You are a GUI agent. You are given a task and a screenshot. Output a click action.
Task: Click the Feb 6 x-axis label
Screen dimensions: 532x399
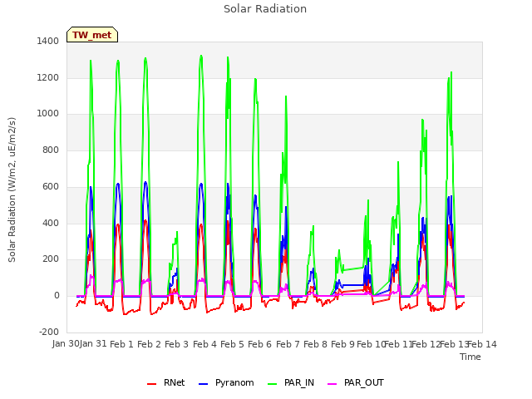point(259,344)
